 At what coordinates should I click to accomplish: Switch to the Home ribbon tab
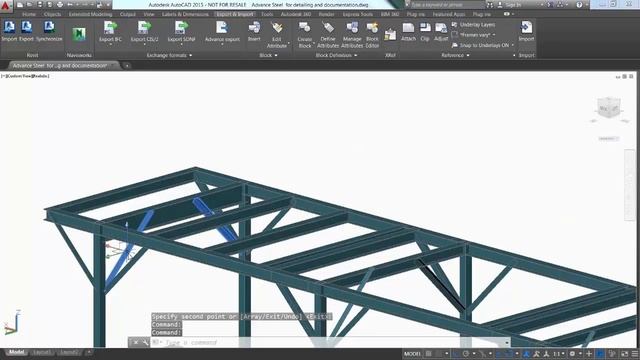tap(29, 14)
